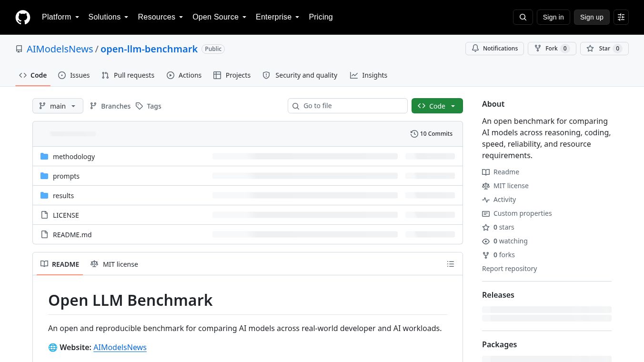Select the Code tab

(x=33, y=75)
